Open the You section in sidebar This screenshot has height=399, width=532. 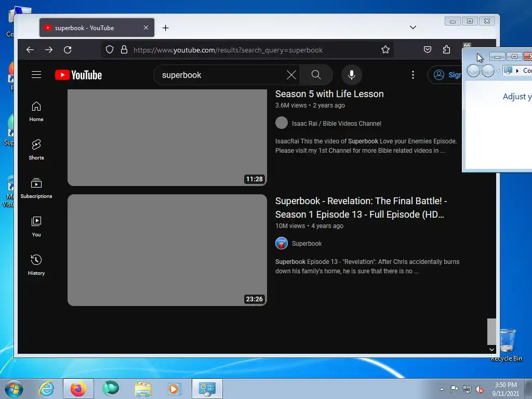point(36,227)
